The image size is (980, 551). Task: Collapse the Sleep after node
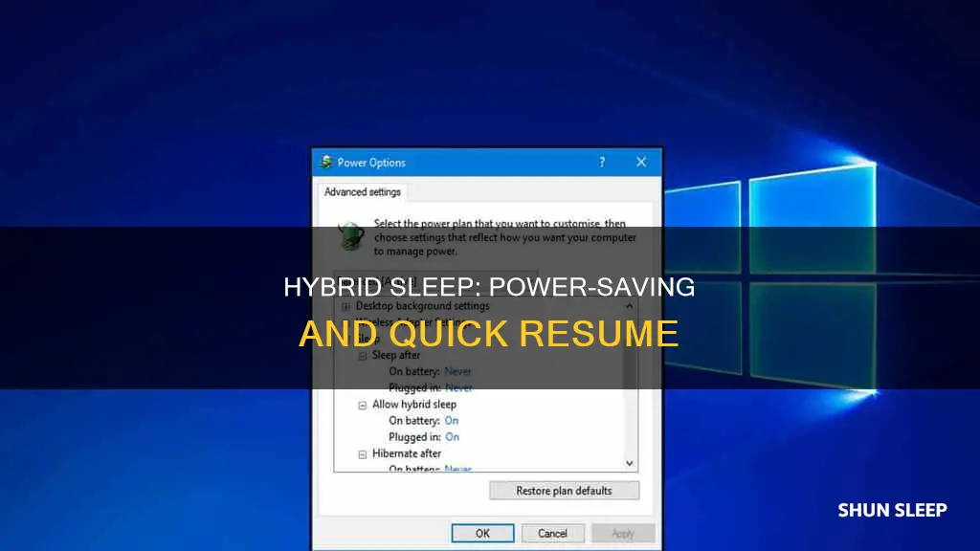pyautogui.click(x=363, y=356)
